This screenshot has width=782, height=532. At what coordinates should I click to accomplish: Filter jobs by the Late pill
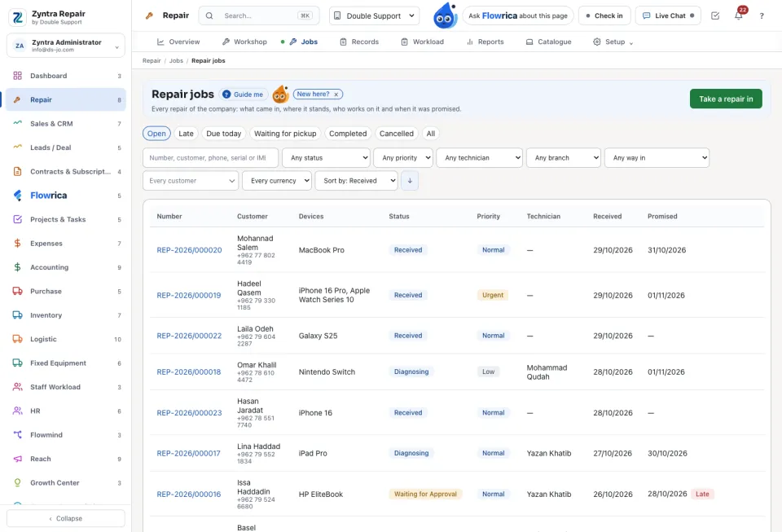point(186,134)
